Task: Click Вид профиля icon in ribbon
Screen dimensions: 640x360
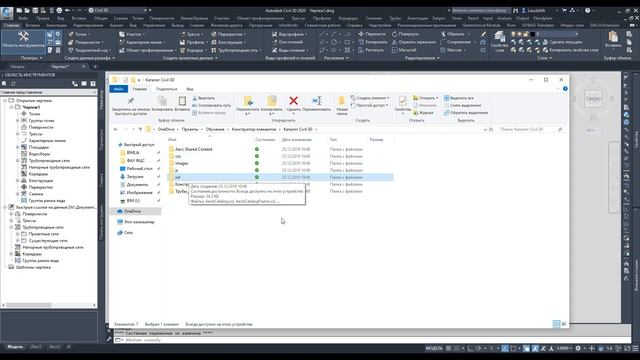Action: 275,34
